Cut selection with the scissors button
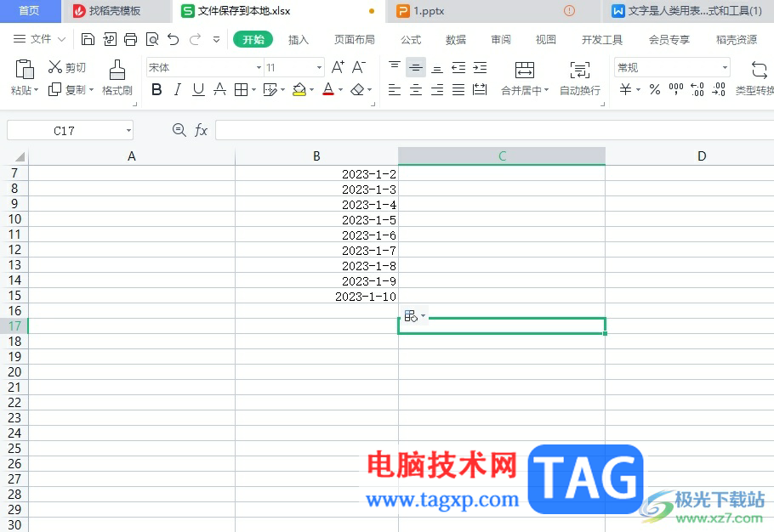 click(66, 67)
